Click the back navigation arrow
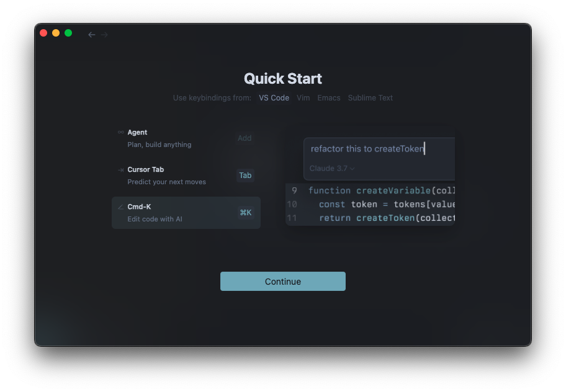The height and width of the screenshot is (392, 566). (92, 35)
